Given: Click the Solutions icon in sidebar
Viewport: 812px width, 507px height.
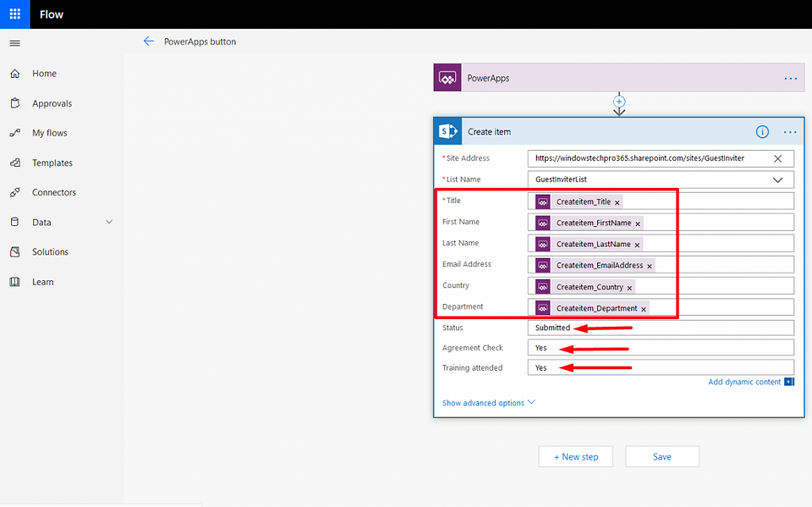Looking at the screenshot, I should [15, 252].
